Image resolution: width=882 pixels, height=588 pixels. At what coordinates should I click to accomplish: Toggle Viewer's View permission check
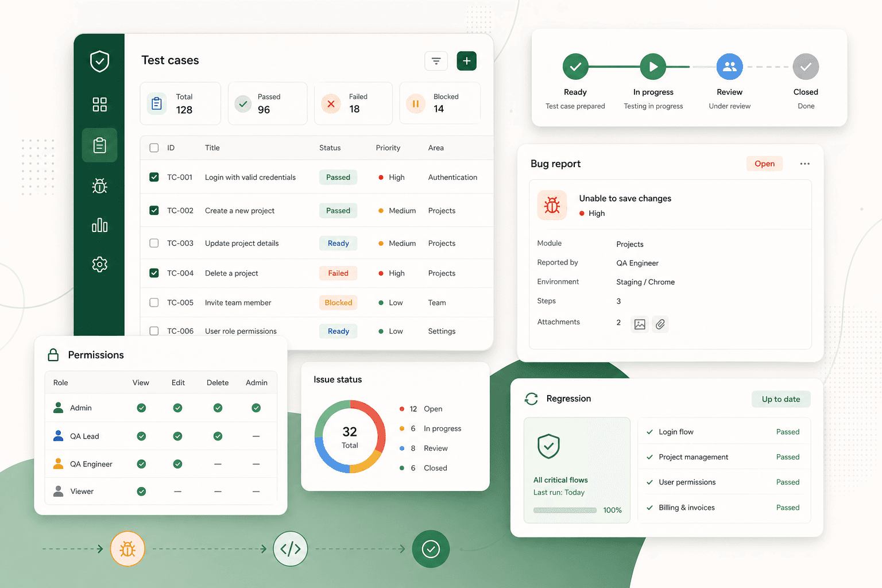[x=141, y=492]
